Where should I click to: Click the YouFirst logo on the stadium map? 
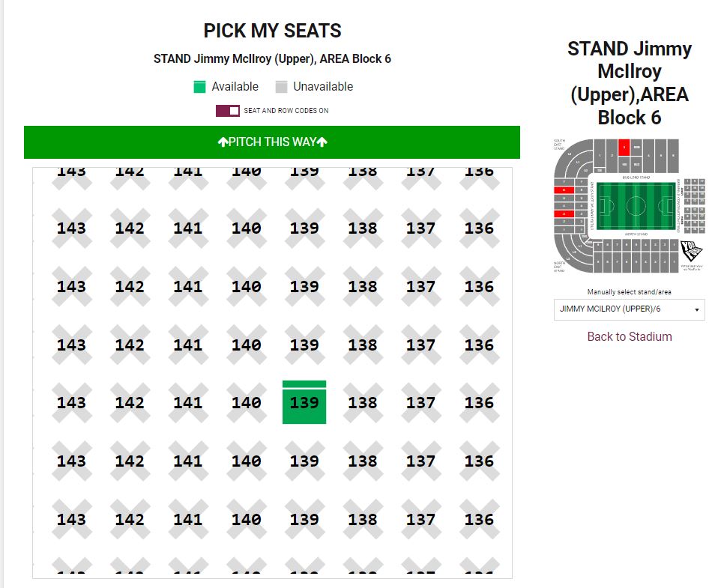click(x=691, y=252)
